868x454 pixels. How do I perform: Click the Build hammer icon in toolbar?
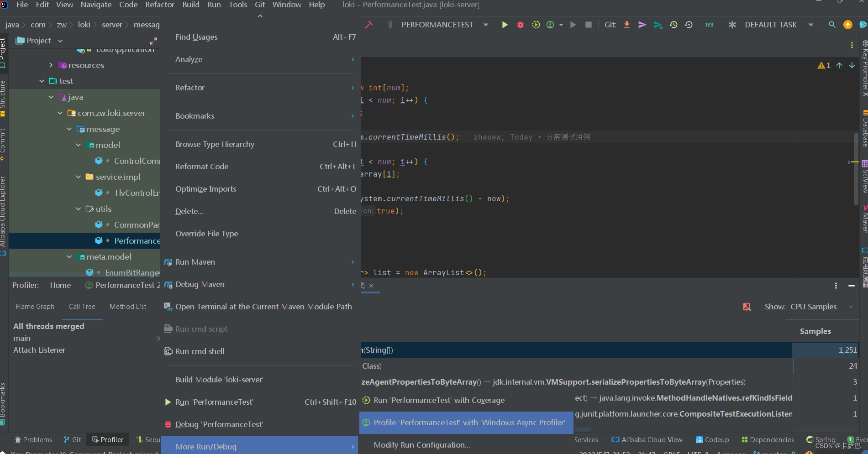pos(369,25)
